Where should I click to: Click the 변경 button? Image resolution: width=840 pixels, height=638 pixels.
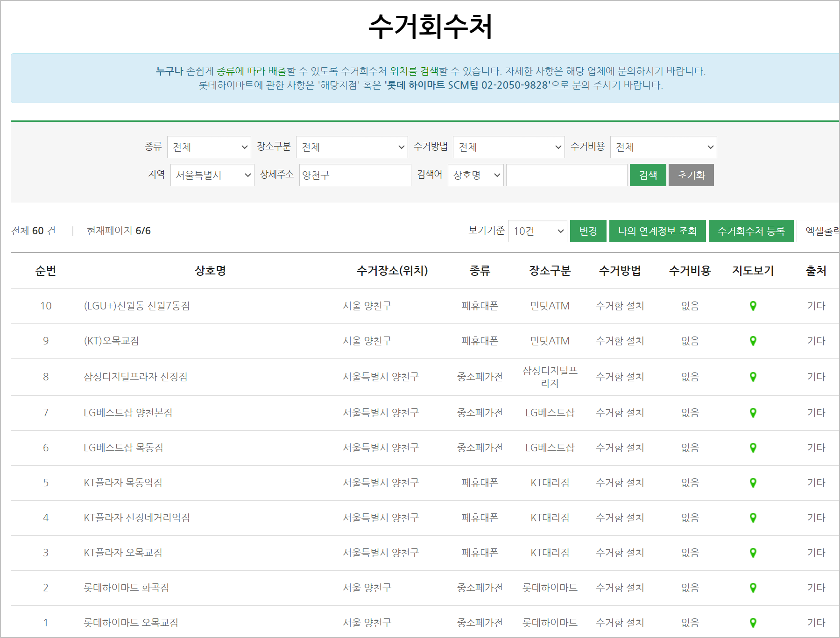point(588,231)
